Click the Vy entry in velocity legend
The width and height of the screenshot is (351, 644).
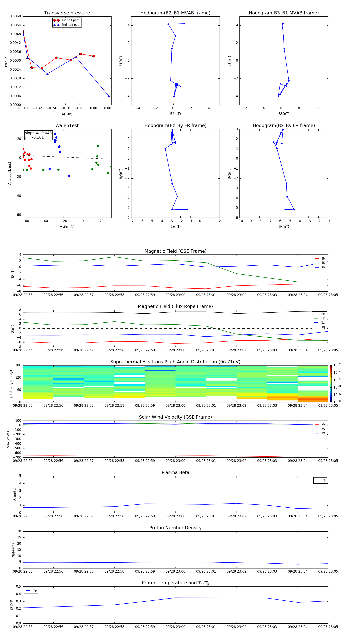click(320, 429)
